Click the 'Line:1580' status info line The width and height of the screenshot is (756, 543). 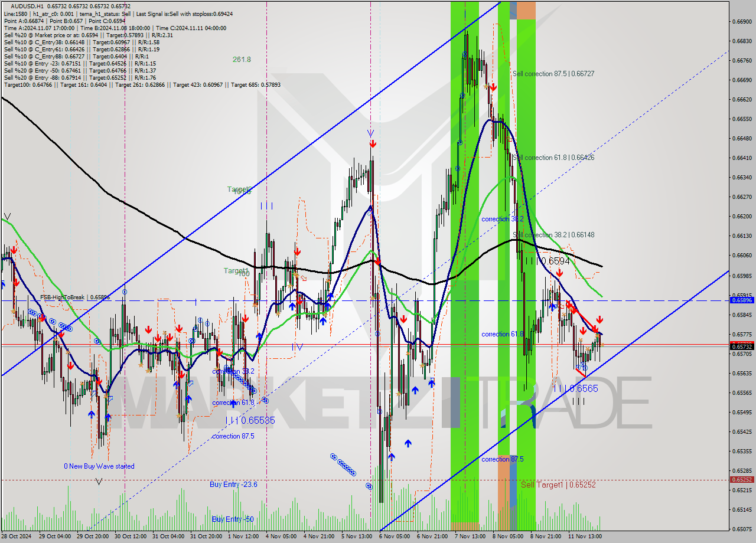point(118,14)
